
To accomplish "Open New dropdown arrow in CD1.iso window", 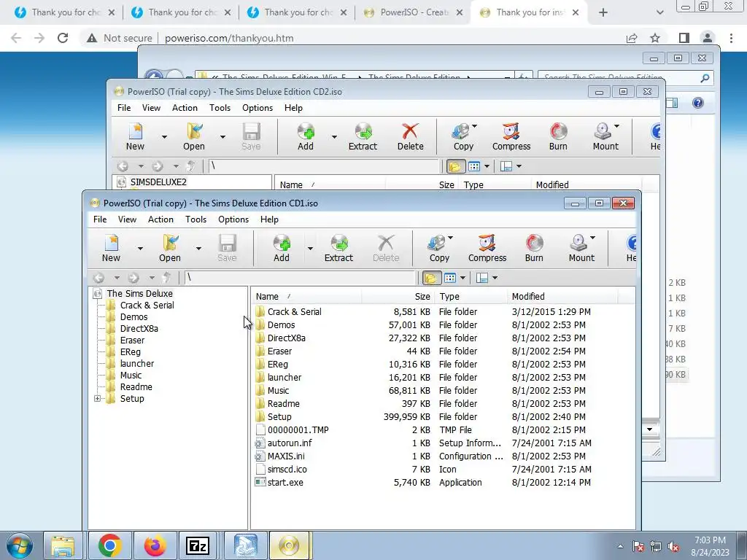I will point(140,249).
